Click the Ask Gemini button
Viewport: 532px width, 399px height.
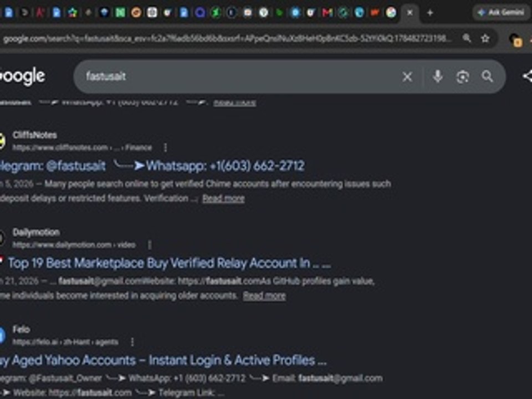pyautogui.click(x=501, y=13)
